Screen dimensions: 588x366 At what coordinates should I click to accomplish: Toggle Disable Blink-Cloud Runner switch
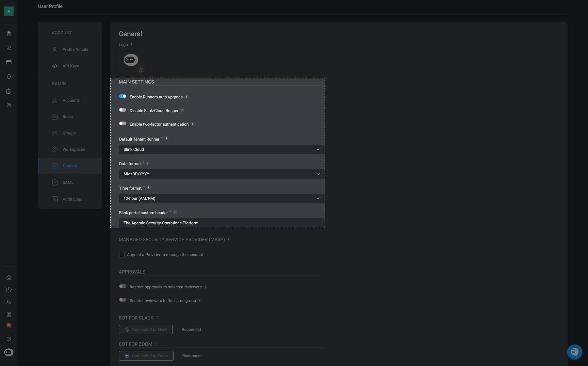coord(122,110)
